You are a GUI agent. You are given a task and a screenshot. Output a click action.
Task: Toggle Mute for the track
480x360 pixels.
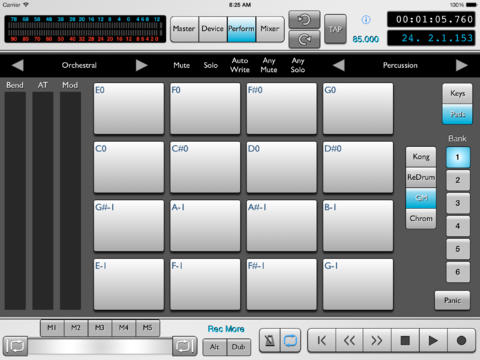pos(181,65)
